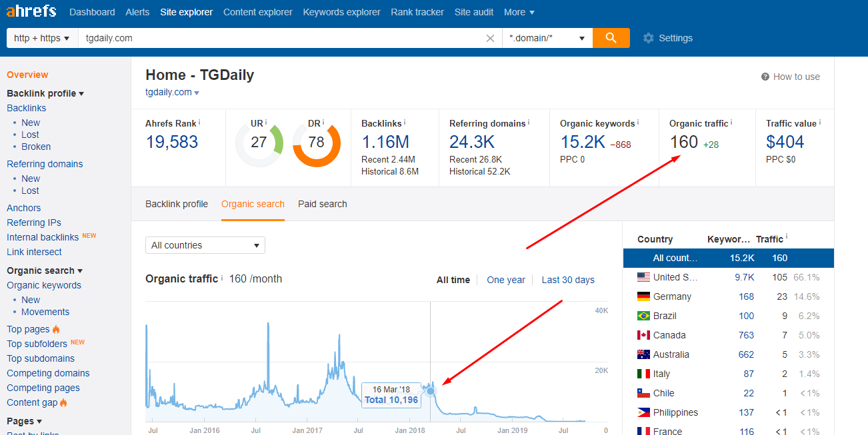
Task: Click the ahrefs logo
Action: (31, 11)
